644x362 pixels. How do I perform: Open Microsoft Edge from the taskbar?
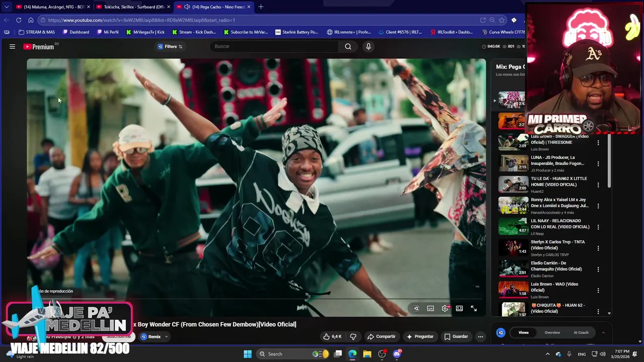tap(352, 354)
